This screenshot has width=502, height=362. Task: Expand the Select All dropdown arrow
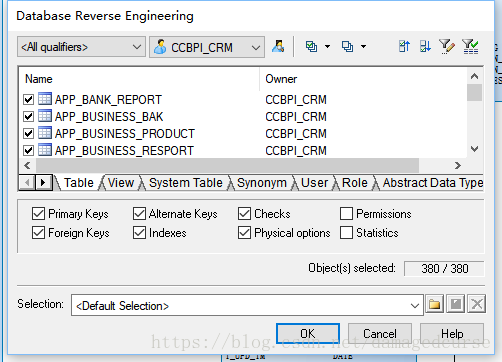pyautogui.click(x=328, y=46)
